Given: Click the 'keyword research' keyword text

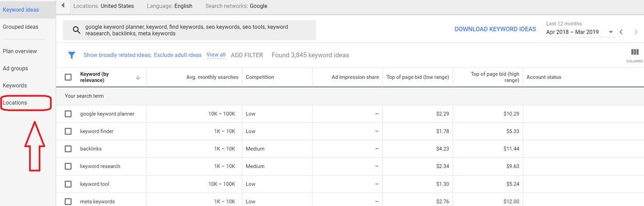Looking at the screenshot, I should (x=100, y=166).
